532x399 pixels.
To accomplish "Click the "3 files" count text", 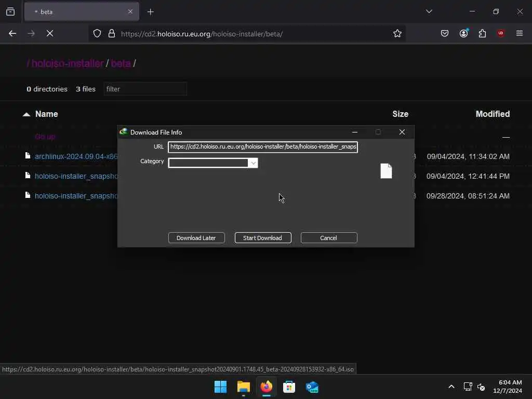I will pos(86,89).
